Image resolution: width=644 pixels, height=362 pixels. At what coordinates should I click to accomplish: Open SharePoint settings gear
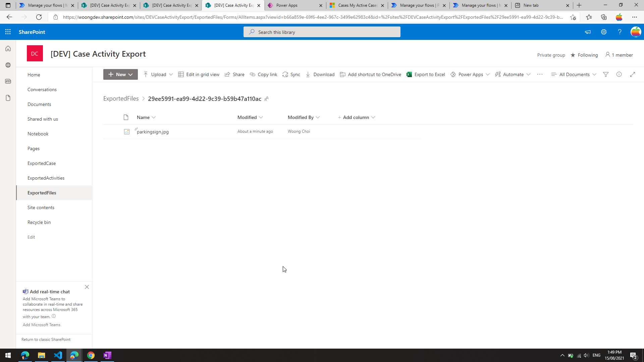click(604, 32)
